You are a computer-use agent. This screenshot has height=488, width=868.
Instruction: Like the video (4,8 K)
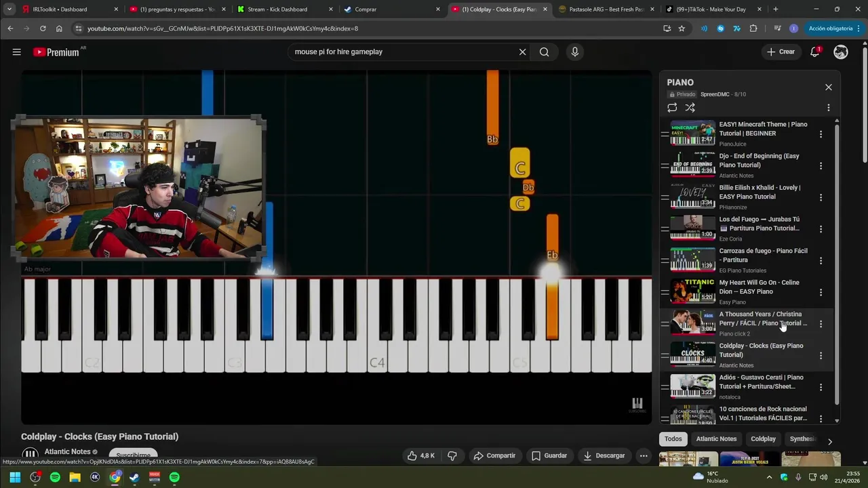click(421, 455)
